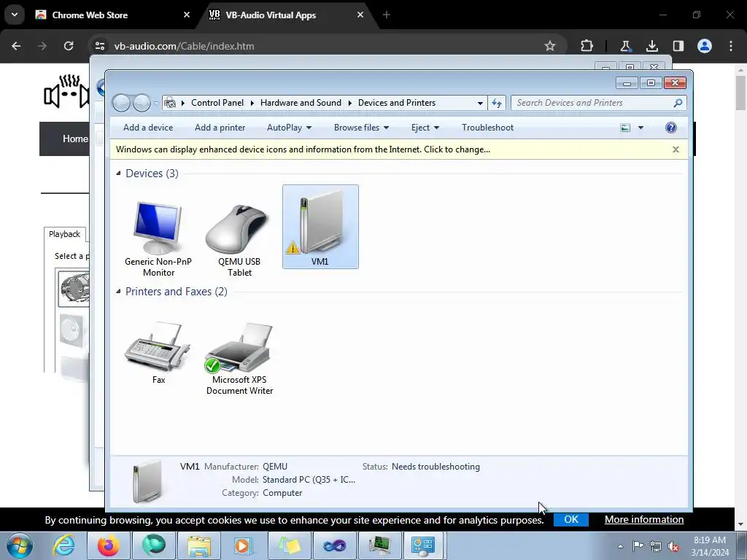The width and height of the screenshot is (747, 560).
Task: Open the Browse files dropdown
Action: (x=362, y=128)
